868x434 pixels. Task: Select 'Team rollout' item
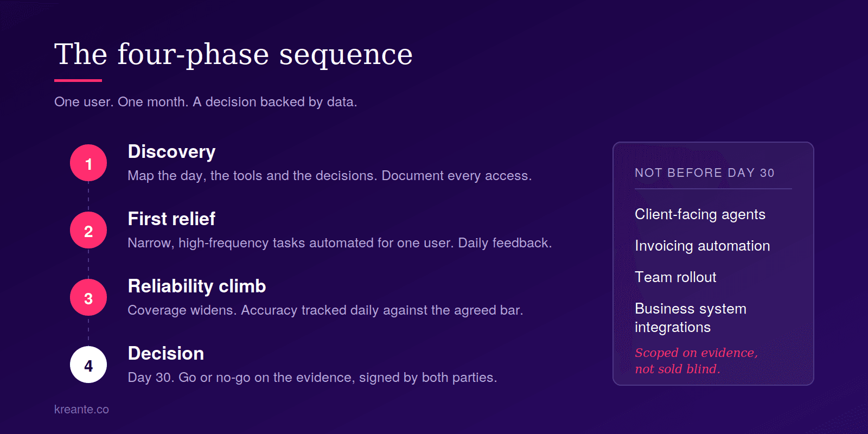click(675, 277)
